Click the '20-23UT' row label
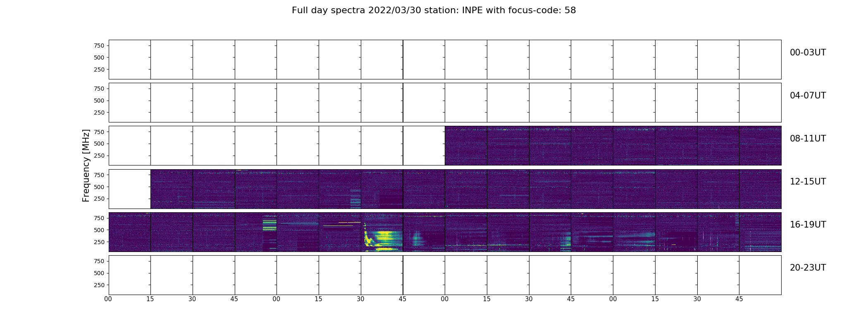Screen dimensions: 868x331 tap(808, 268)
